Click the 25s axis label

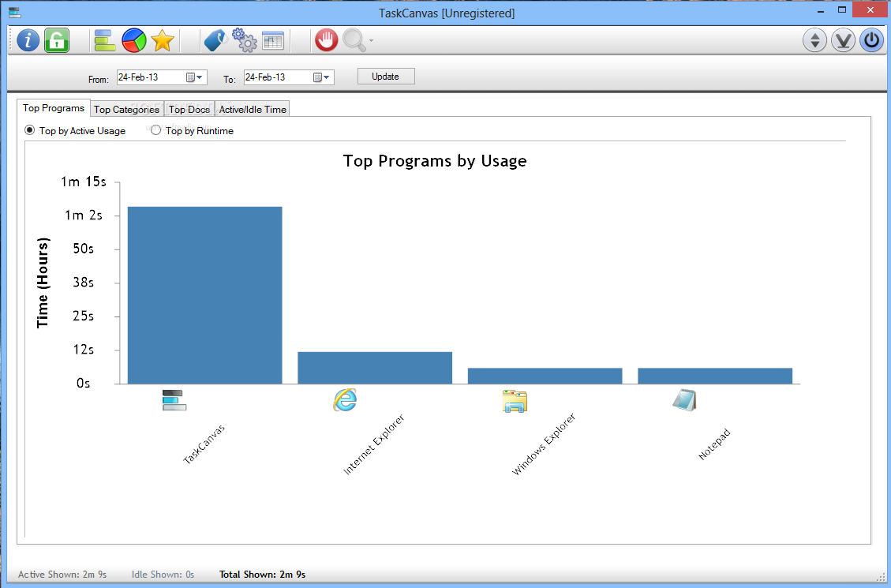click(84, 316)
